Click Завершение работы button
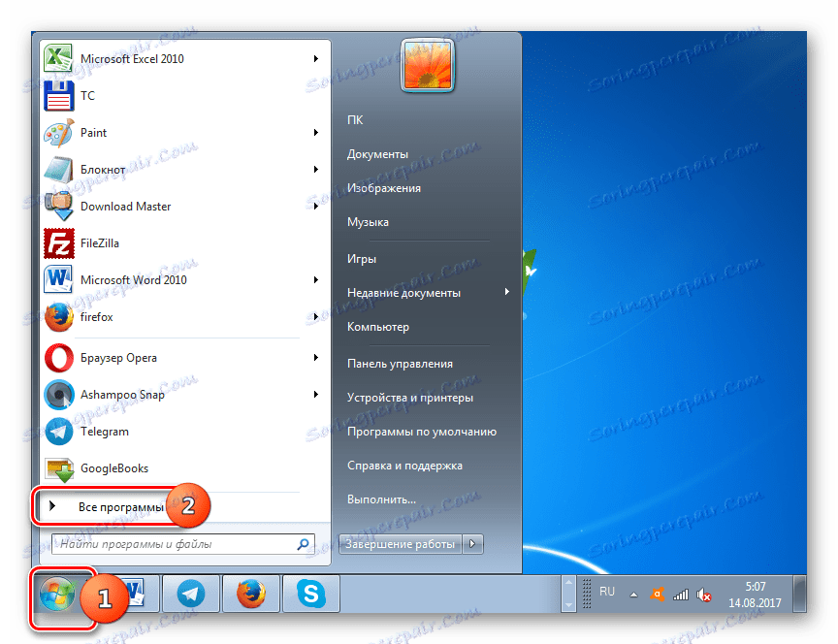 (400, 544)
